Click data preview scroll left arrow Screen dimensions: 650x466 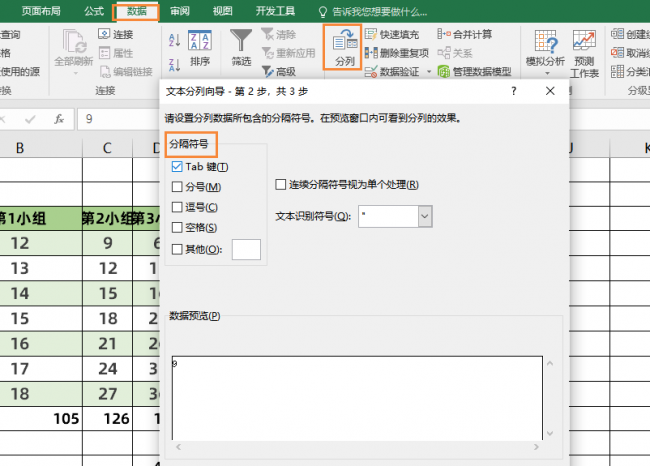coord(179,447)
